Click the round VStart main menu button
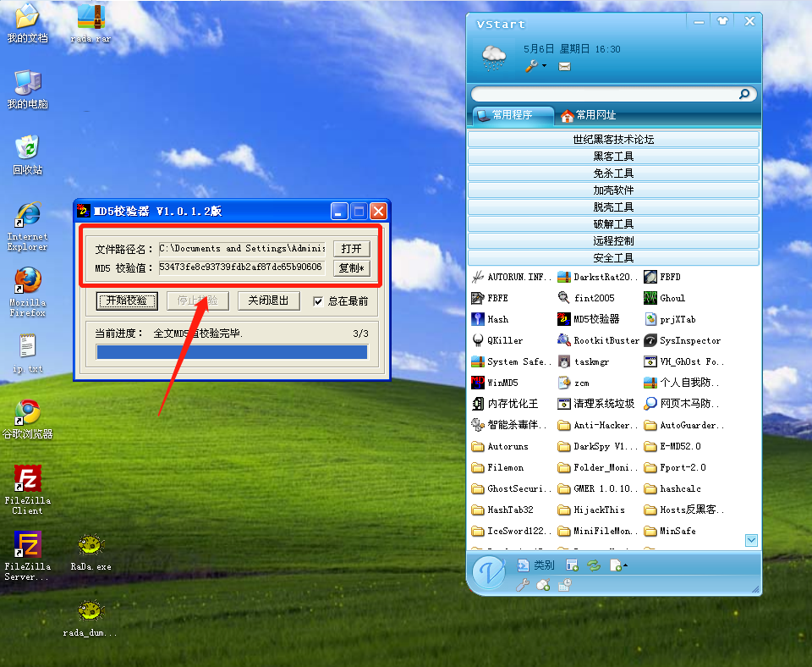 (488, 572)
